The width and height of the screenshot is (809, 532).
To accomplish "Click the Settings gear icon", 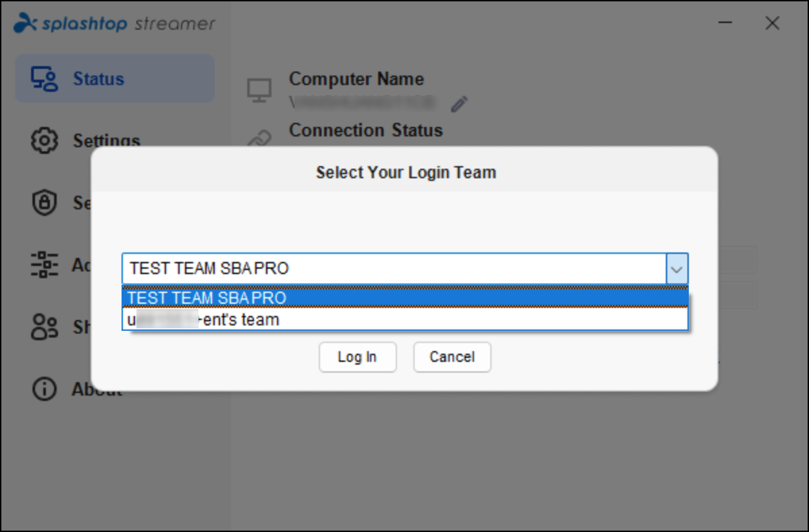I will 45,140.
